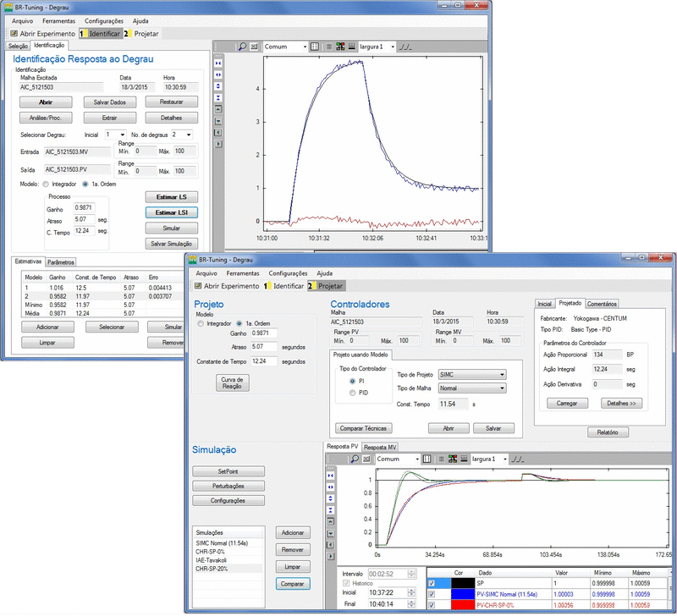Open the Comentários tab
This screenshot has width=677, height=616.
pyautogui.click(x=602, y=303)
